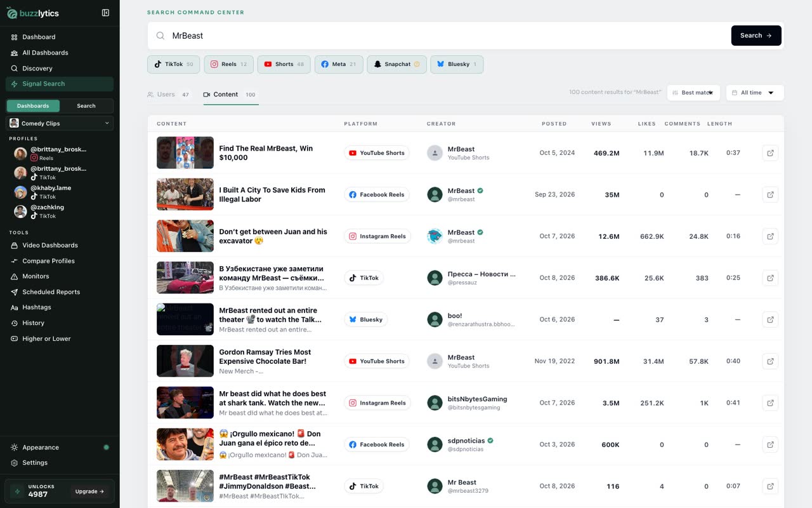Open the Discovery page
Screen dimensions: 812x508
coord(60,69)
